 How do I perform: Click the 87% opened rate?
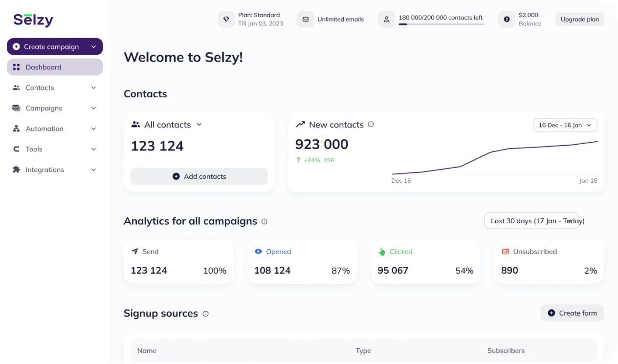point(341,271)
